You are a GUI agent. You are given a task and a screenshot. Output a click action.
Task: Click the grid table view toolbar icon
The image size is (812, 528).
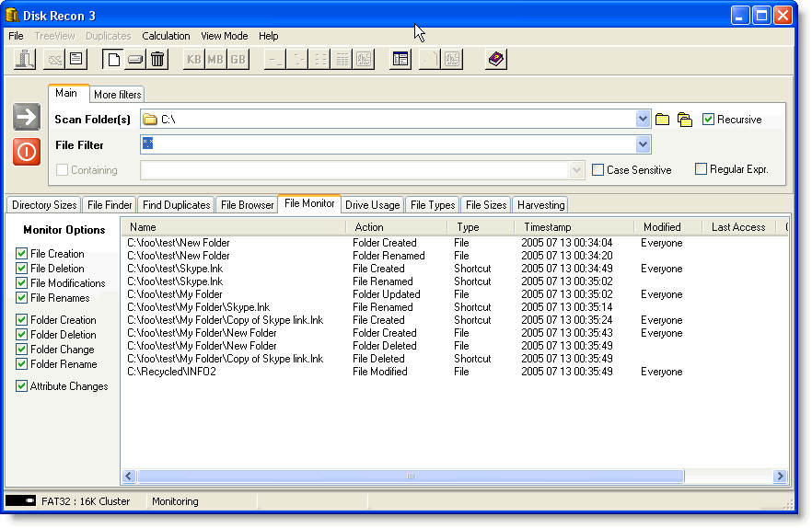342,59
